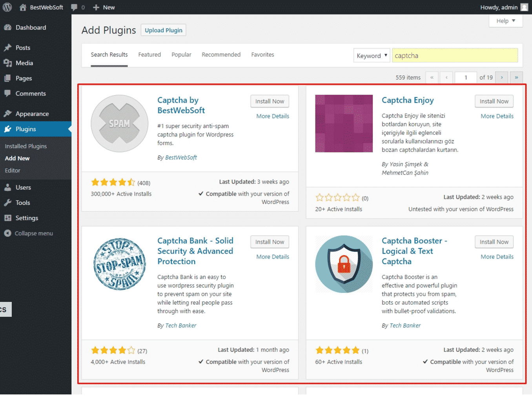Select the Add New submenu item
532x396 pixels.
tap(17, 158)
